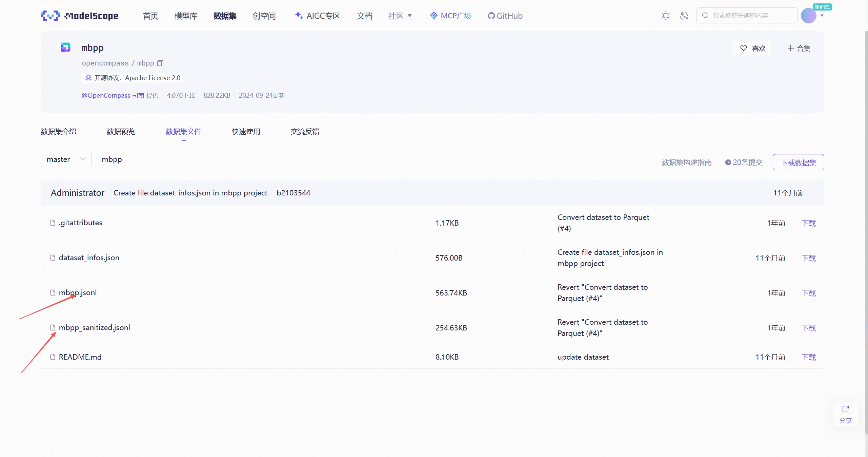Download mbpp.jsonl via 下载
Image resolution: width=868 pixels, height=457 pixels.
pyautogui.click(x=809, y=293)
